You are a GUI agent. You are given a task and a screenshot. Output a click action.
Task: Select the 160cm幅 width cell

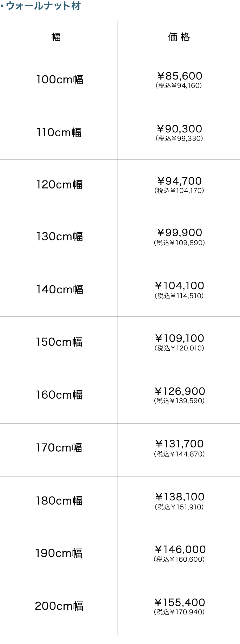tap(59, 395)
